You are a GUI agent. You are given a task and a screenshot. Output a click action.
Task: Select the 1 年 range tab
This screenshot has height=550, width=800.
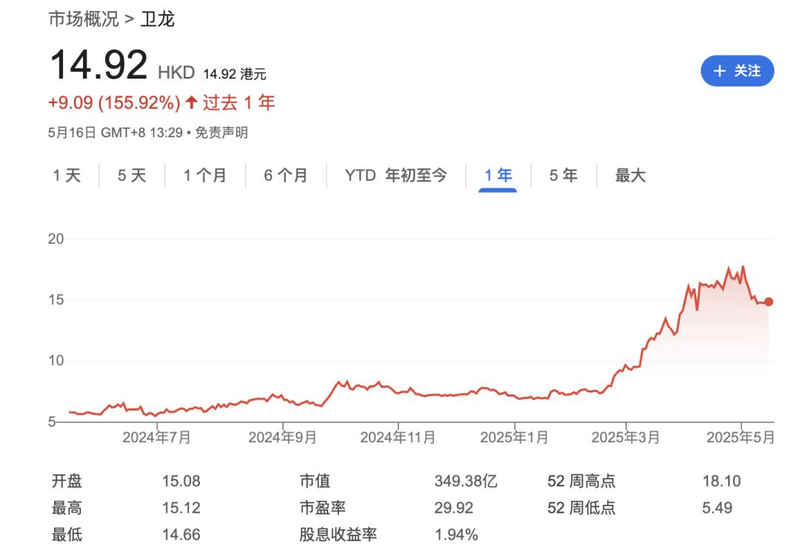(497, 176)
